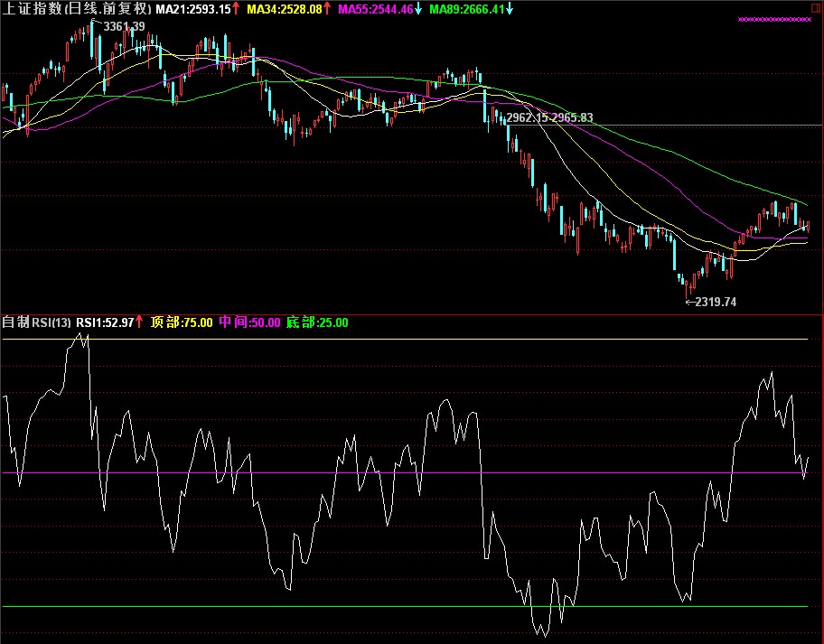The width and height of the screenshot is (824, 644).
Task: Click the magenta x-marker row at top right
Action: click(774, 19)
